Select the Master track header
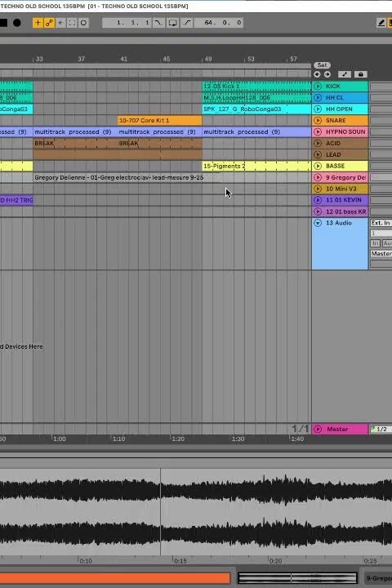 point(340,429)
